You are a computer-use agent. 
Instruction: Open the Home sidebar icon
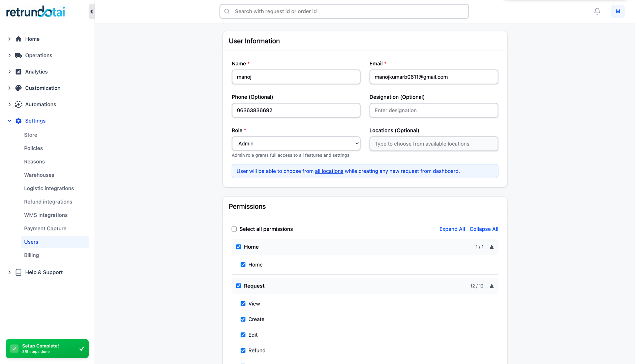(x=19, y=39)
